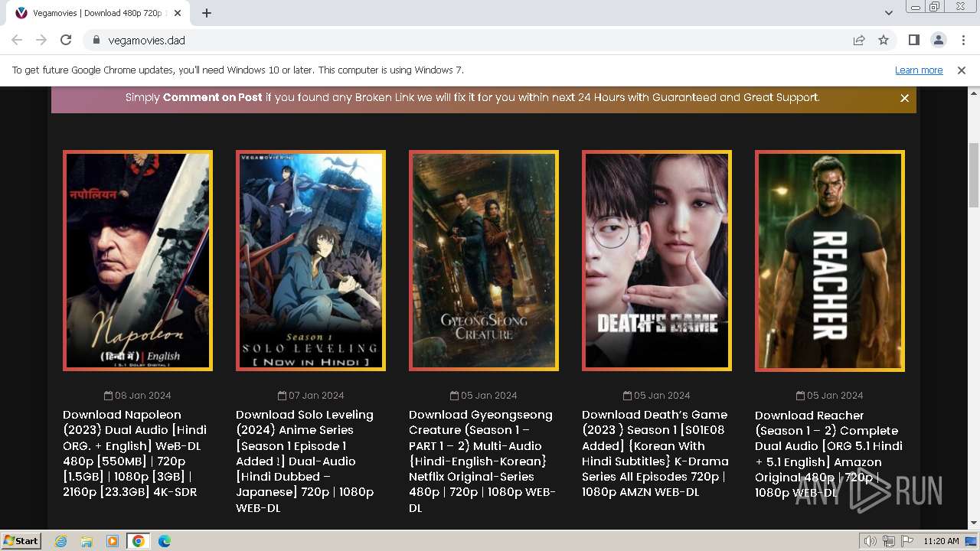Viewport: 980px width, 551px height.
Task: Open the Solo Leveling poster
Action: pos(311,260)
